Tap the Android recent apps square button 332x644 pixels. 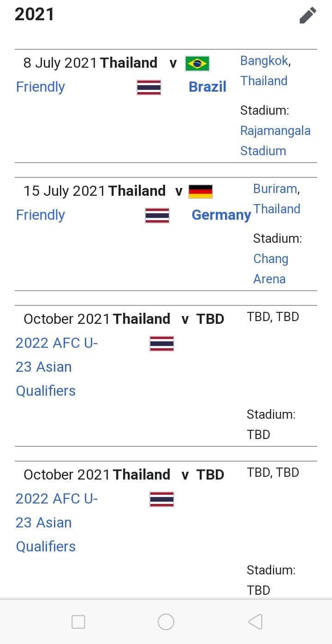click(x=78, y=622)
